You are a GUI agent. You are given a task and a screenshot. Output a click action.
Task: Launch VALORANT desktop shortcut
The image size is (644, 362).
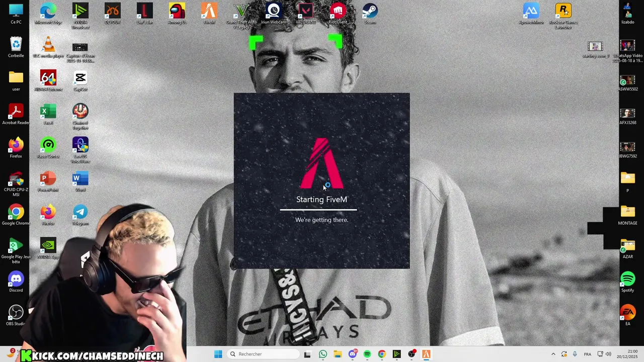(306, 14)
